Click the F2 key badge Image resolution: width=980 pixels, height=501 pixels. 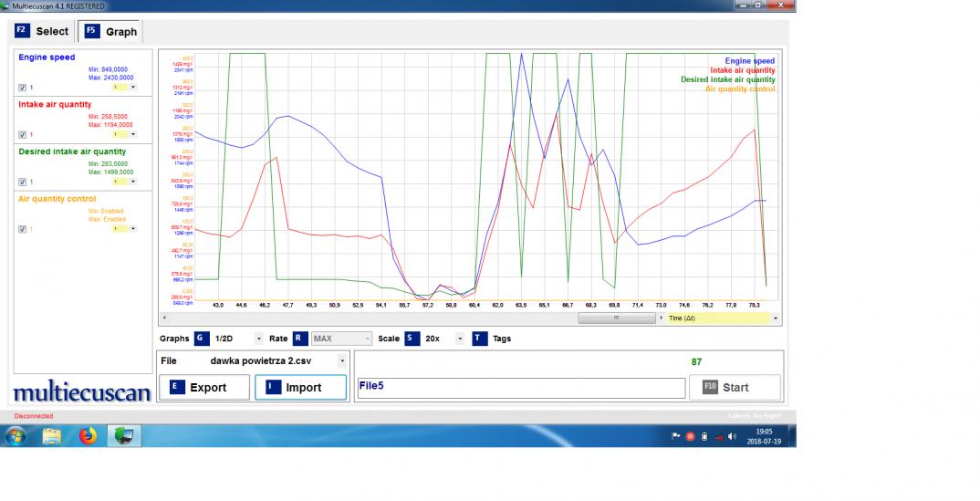coord(22,31)
